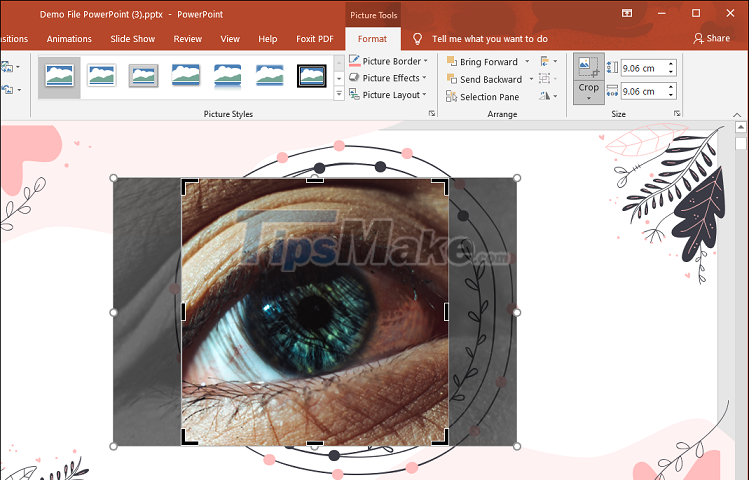Click the Share button

(x=711, y=38)
